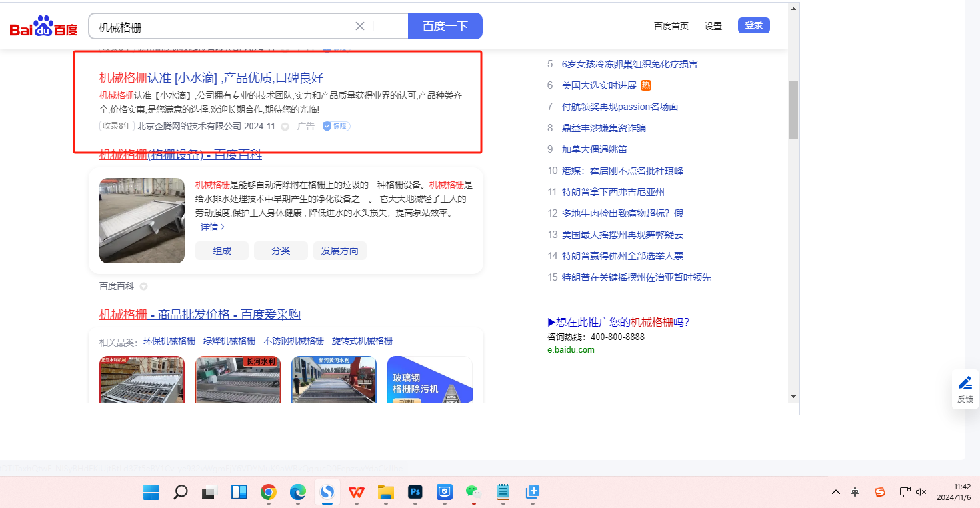Clear the search box with the X icon
This screenshot has height=508, width=980.
click(360, 27)
